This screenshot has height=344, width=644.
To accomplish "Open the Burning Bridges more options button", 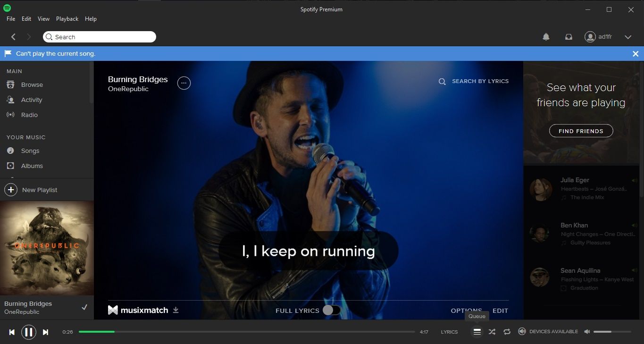I will tap(184, 83).
